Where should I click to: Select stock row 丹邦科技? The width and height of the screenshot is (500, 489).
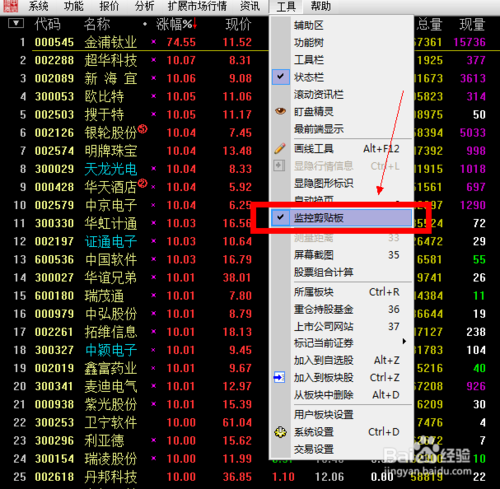(110, 477)
